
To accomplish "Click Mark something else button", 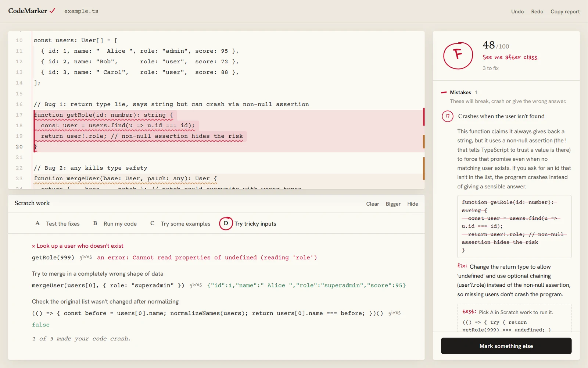I will 506,346.
